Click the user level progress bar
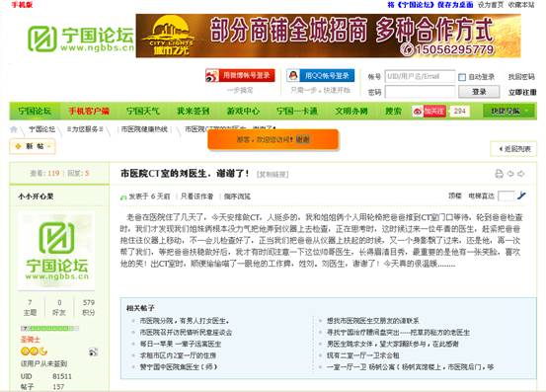Screen dimensions: 546x392 coord(49,328)
